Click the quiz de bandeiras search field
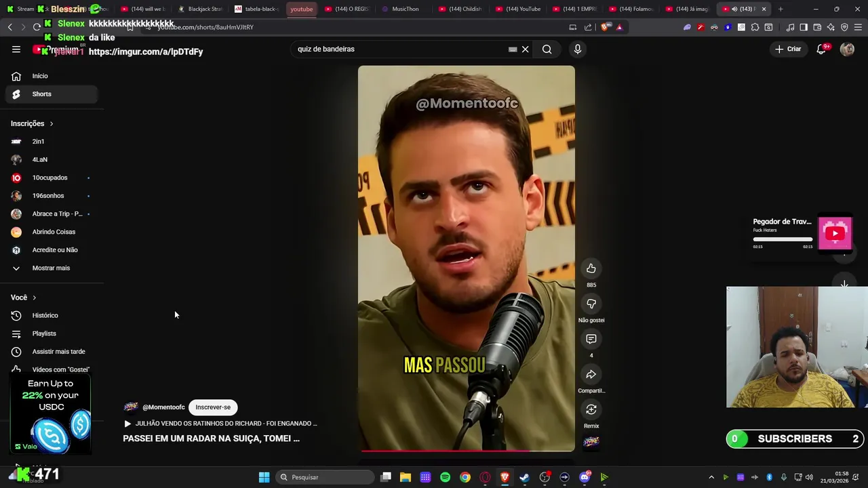The image size is (868, 488). [400, 49]
